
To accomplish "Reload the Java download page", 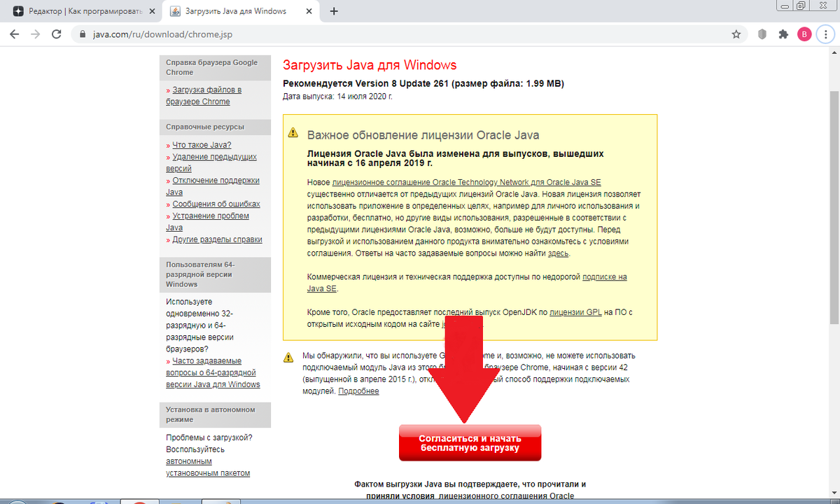I will [57, 34].
